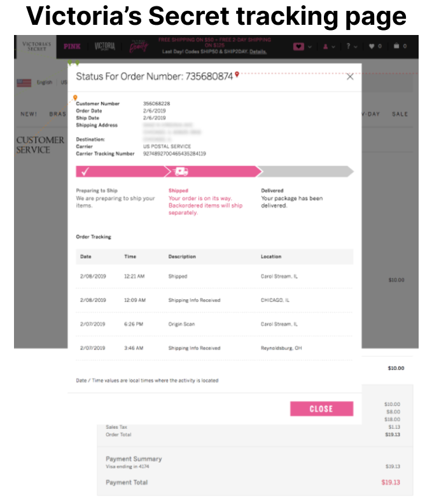Click the Preparing to Ship heading
The image size is (432, 504).
[97, 191]
